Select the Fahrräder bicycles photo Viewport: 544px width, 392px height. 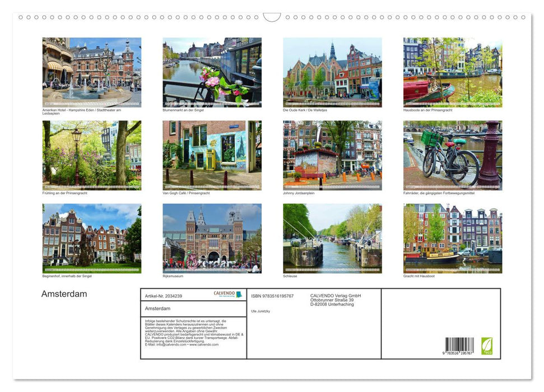tap(452, 155)
